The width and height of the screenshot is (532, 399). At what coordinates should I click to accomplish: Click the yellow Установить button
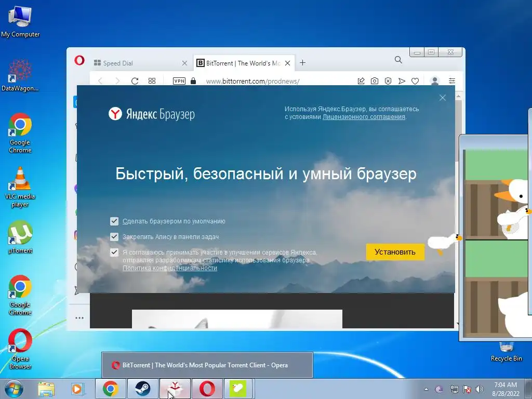tap(395, 252)
